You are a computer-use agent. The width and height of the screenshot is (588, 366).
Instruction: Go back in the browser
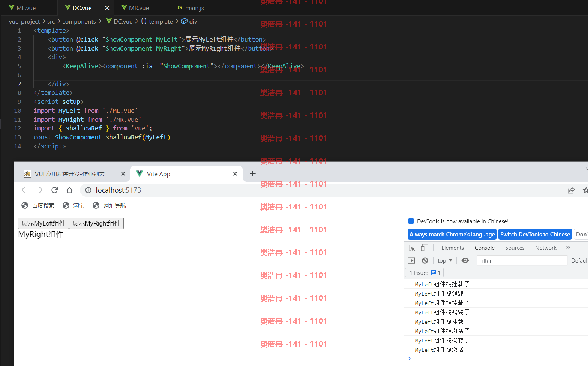coord(25,190)
